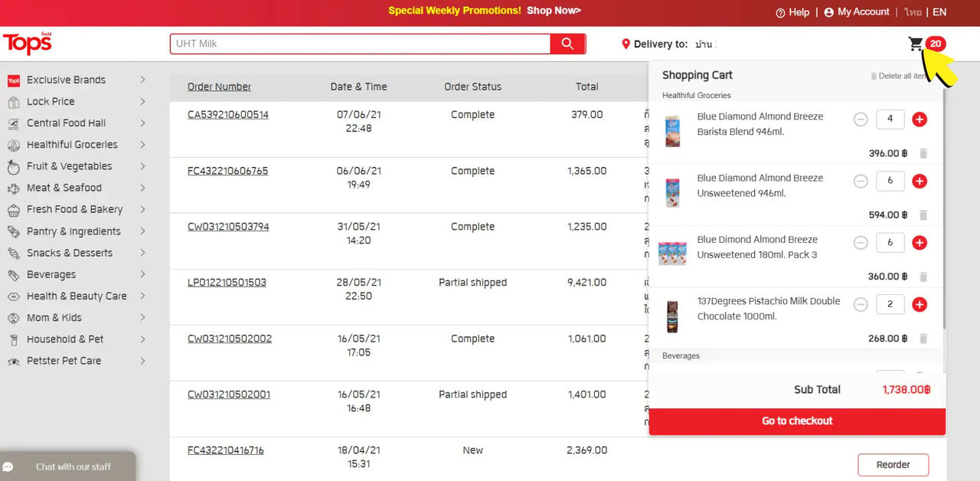980x481 pixels.
Task: Open Petster Pet Care category
Action: pyautogui.click(x=64, y=361)
